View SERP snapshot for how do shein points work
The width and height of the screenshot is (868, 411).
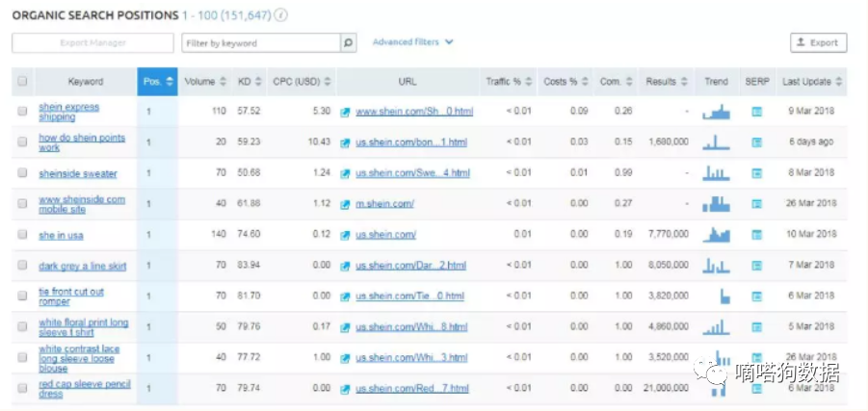pyautogui.click(x=757, y=142)
